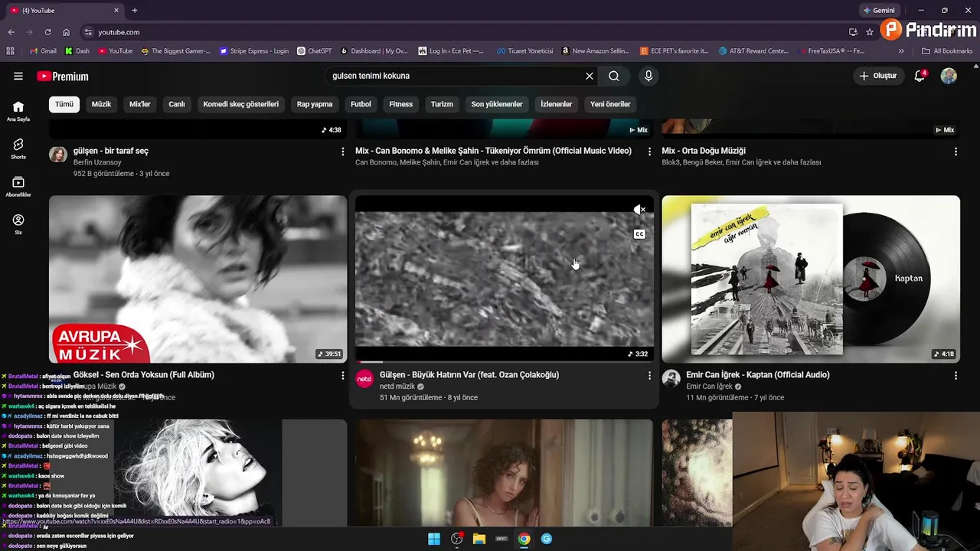
Task: Open Chrome apps grid in bookmarks bar
Action: (x=10, y=51)
